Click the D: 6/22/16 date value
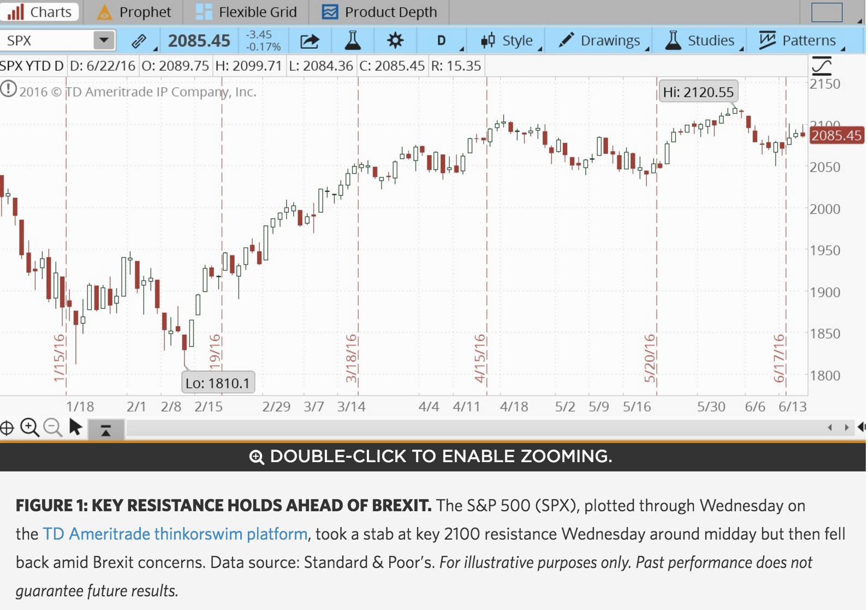This screenshot has height=610, width=868. pos(103,66)
